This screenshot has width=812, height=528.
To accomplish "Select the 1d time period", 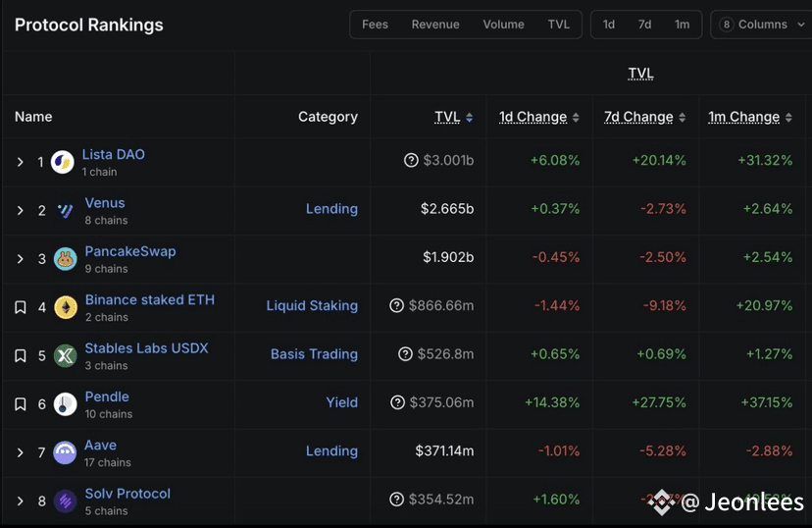I will tap(609, 25).
